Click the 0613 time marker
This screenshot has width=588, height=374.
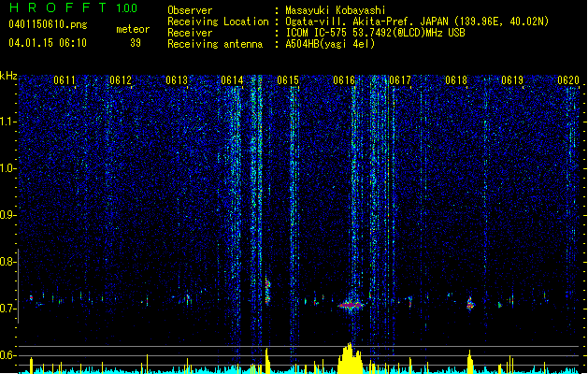[177, 80]
